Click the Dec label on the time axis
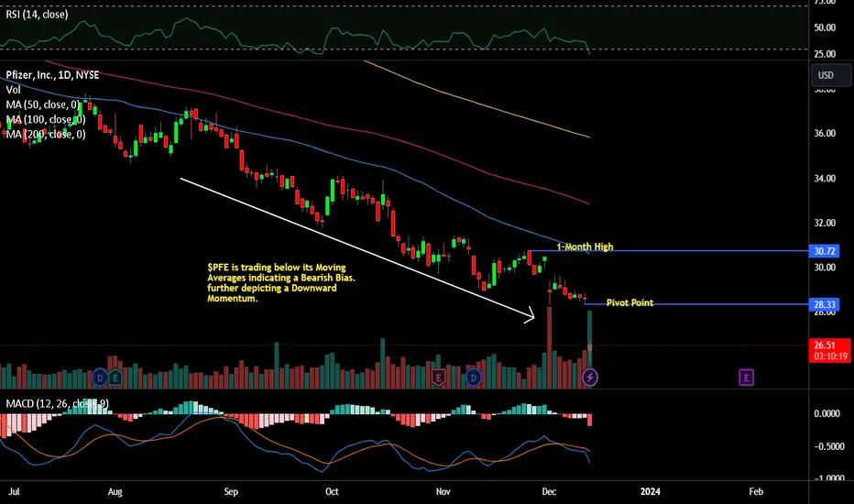854x504 pixels. click(x=549, y=491)
